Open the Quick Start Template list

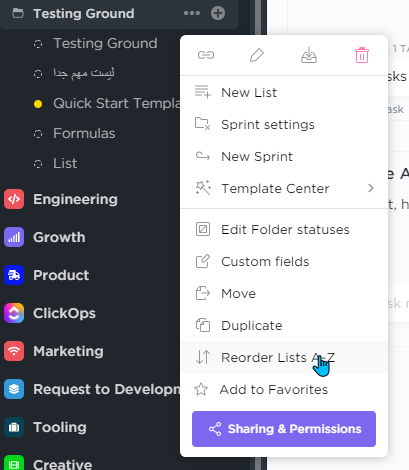(117, 103)
